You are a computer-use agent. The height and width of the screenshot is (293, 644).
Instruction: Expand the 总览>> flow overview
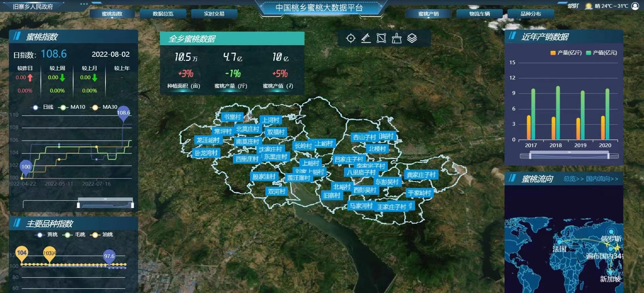(574, 179)
